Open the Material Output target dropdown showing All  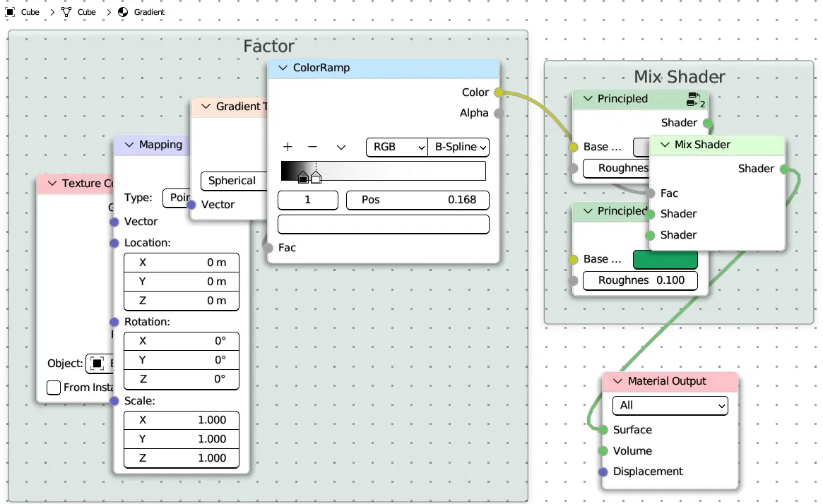670,405
